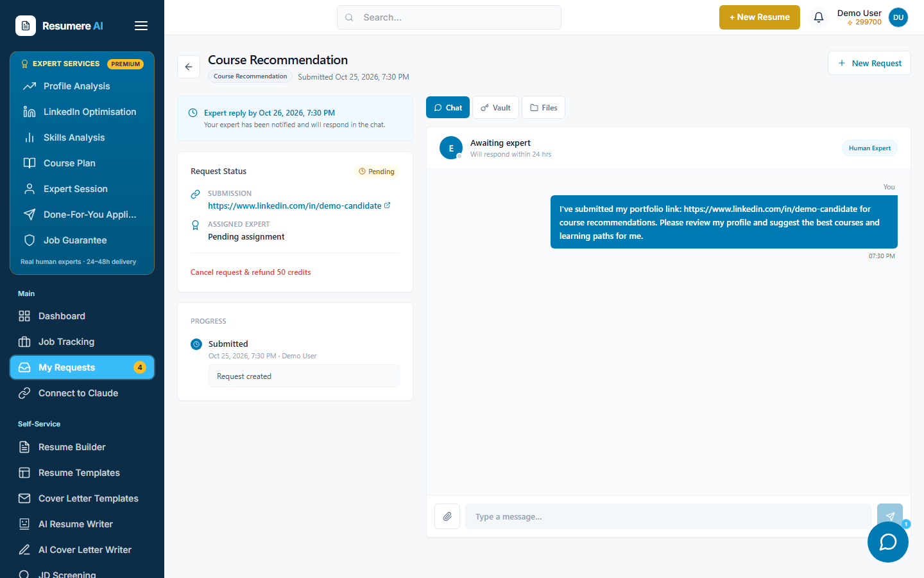The image size is (924, 578).
Task: Click the Type a message field
Action: point(669,516)
